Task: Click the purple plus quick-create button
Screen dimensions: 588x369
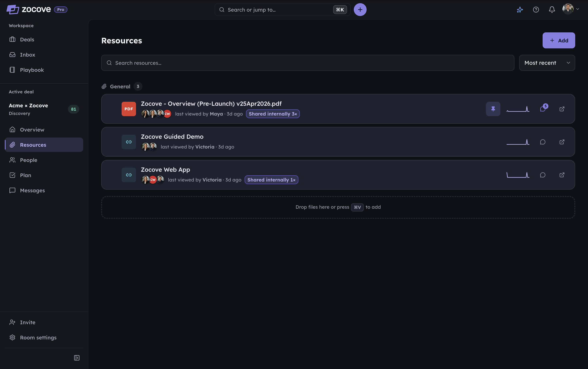Action: coord(360,10)
